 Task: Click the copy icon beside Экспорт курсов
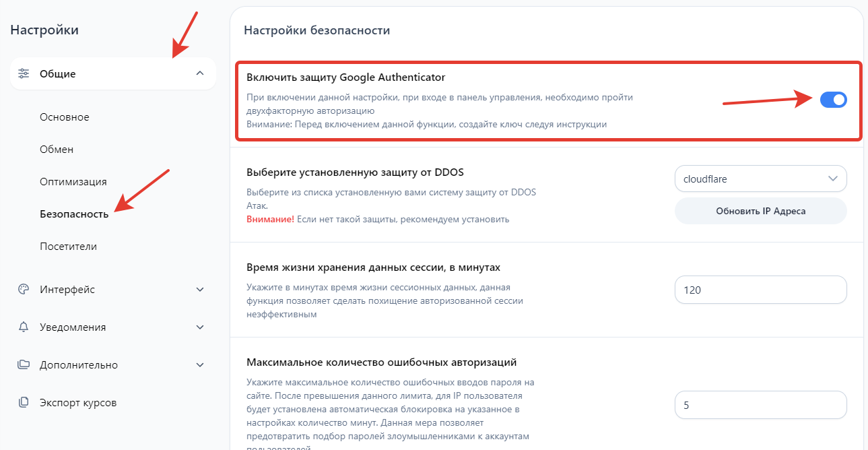tap(24, 403)
